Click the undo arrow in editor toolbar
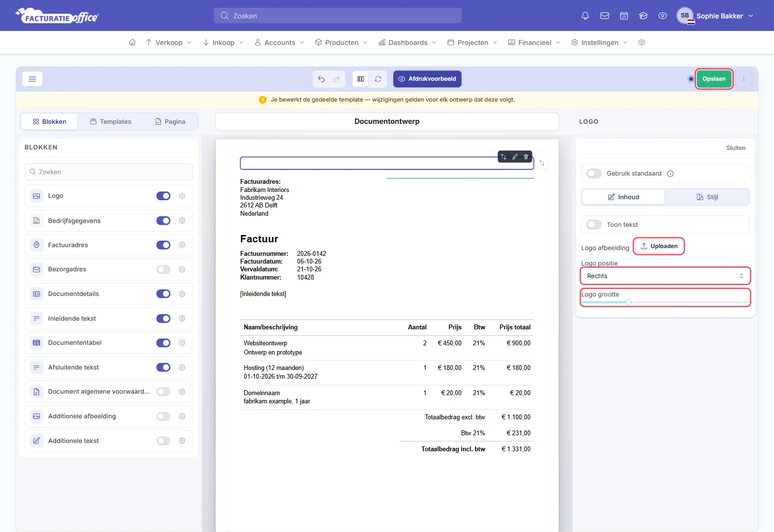 pyautogui.click(x=321, y=79)
